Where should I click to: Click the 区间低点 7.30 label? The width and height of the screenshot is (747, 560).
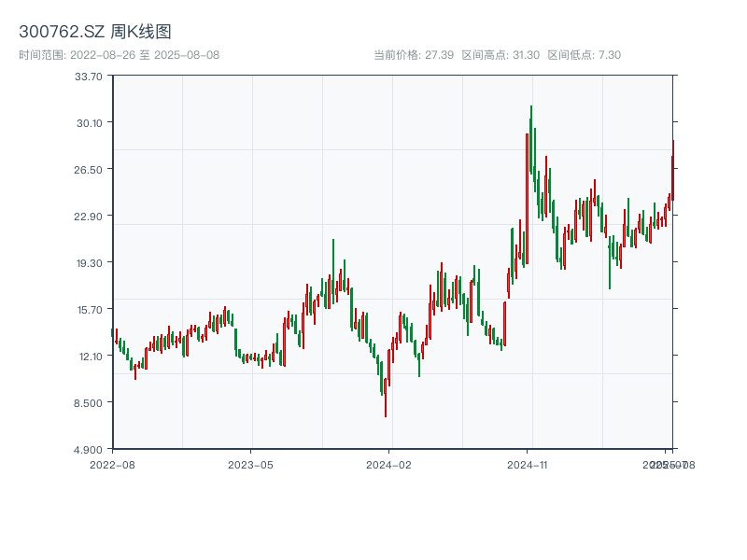(585, 55)
